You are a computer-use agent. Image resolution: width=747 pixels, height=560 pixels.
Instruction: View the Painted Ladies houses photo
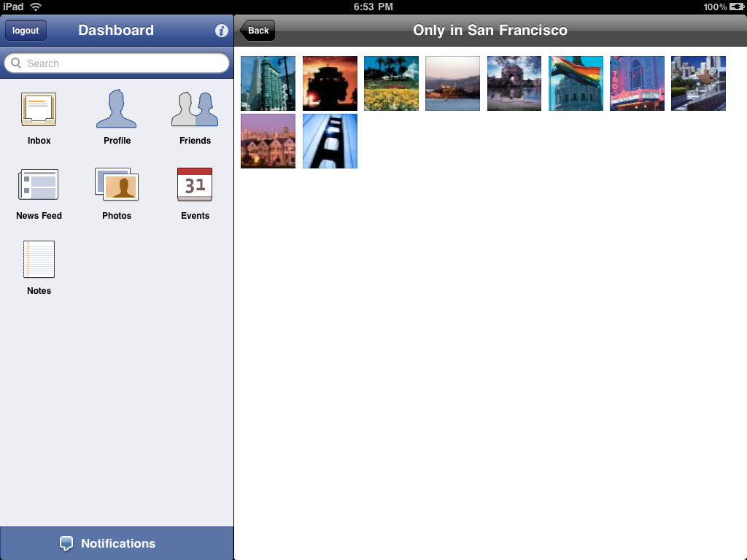[268, 141]
